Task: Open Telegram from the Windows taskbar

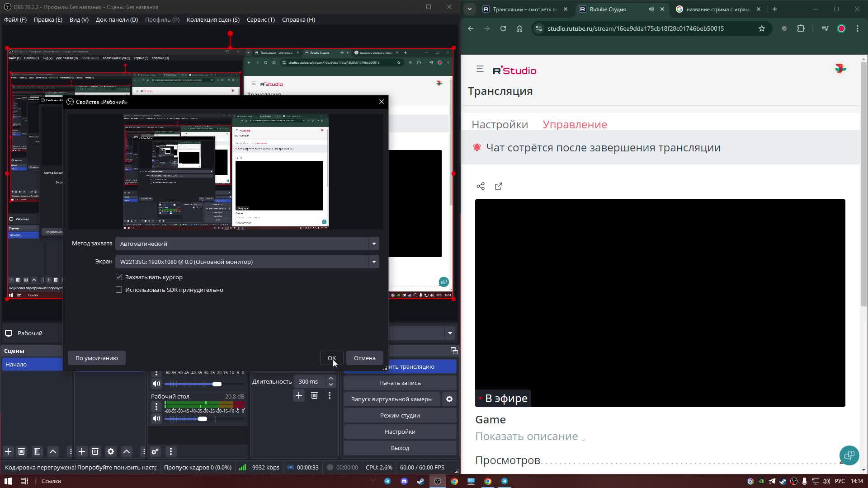Action: click(387, 481)
